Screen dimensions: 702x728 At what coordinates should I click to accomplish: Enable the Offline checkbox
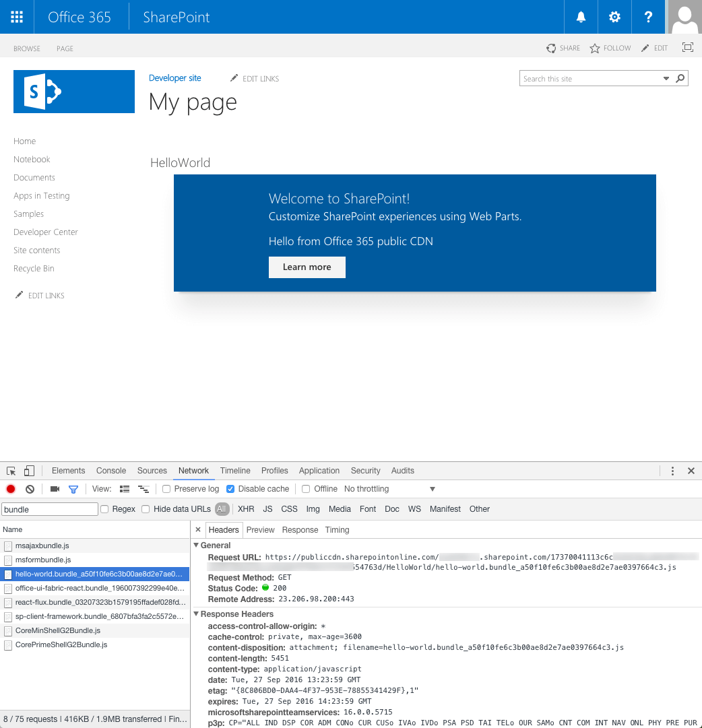(x=305, y=489)
